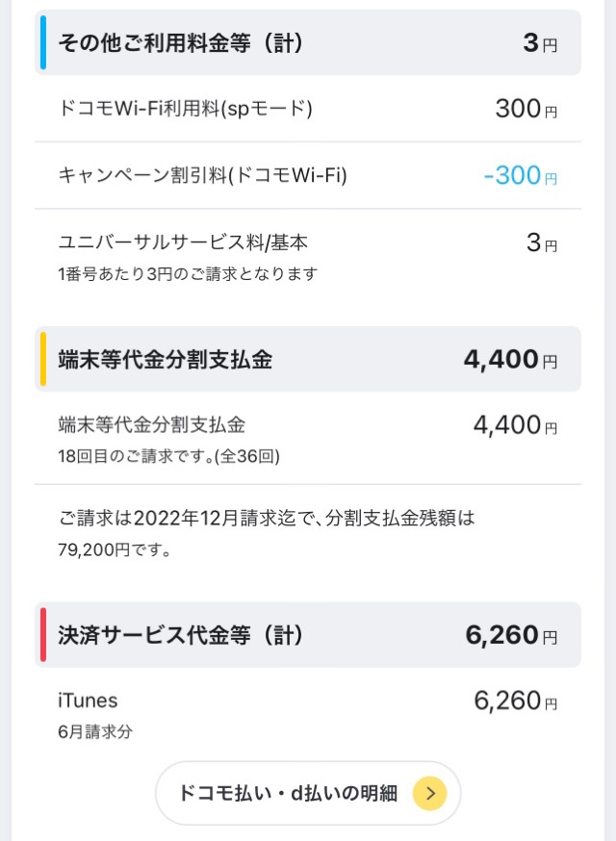Viewport: 616px width, 841px height.
Task: Tap the red marker bar of 決済サービス代金等
Action: click(43, 634)
